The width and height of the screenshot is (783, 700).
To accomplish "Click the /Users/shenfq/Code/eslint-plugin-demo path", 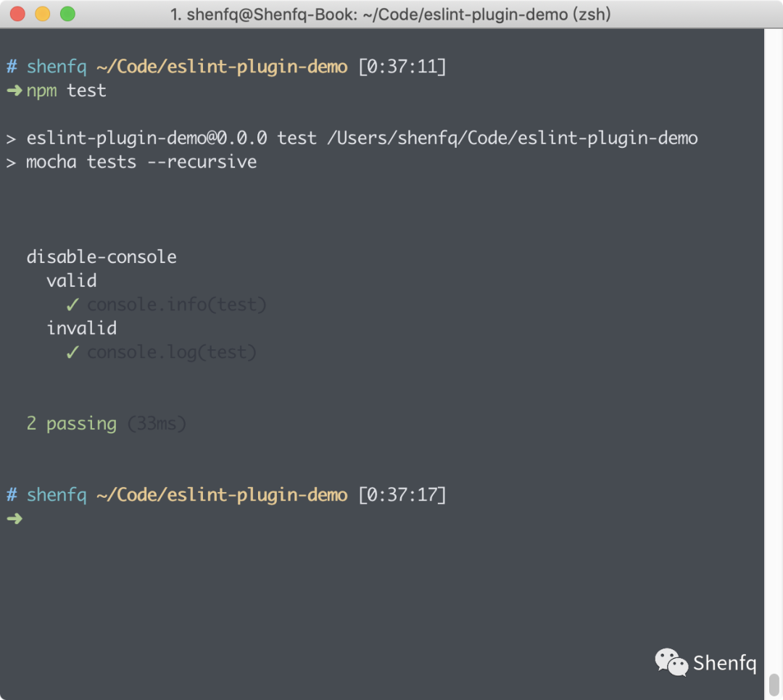I will click(x=512, y=138).
